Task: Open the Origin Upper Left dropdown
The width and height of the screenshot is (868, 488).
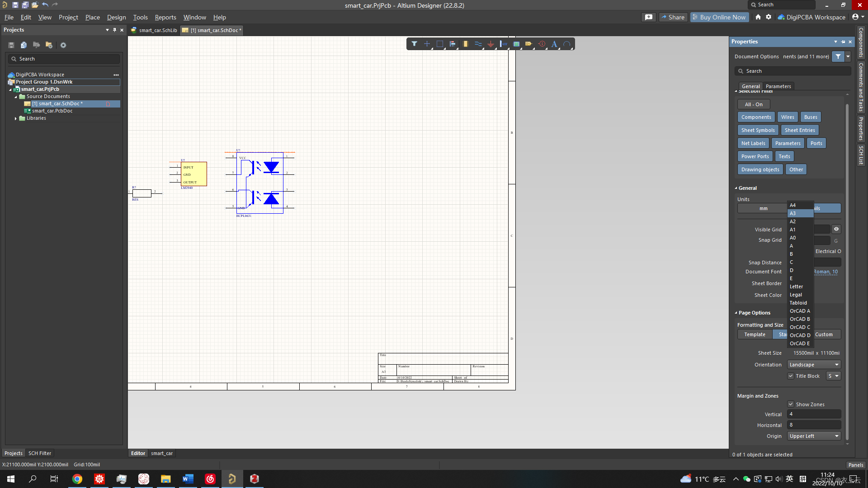Action: 814,436
